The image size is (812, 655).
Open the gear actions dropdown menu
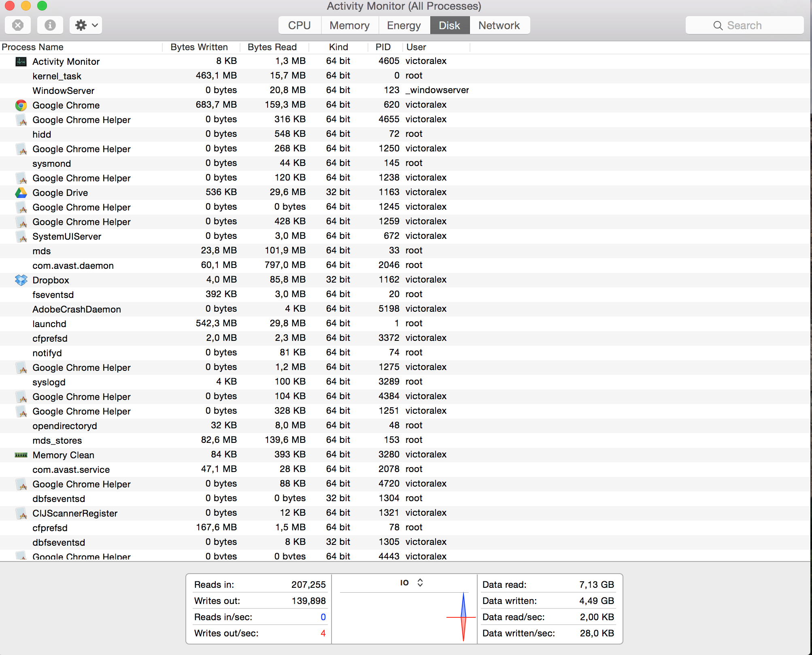pos(86,26)
